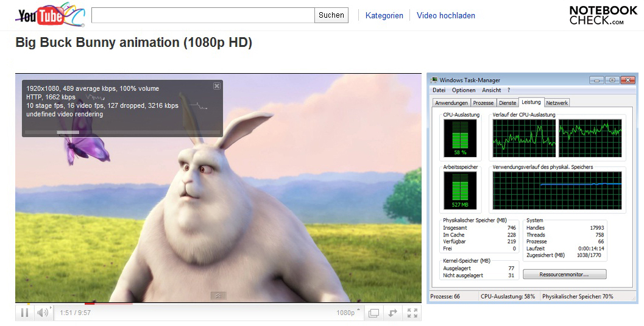The width and height of the screenshot is (644, 326).
Task: Click the second CPU history graph
Action: tap(590, 138)
